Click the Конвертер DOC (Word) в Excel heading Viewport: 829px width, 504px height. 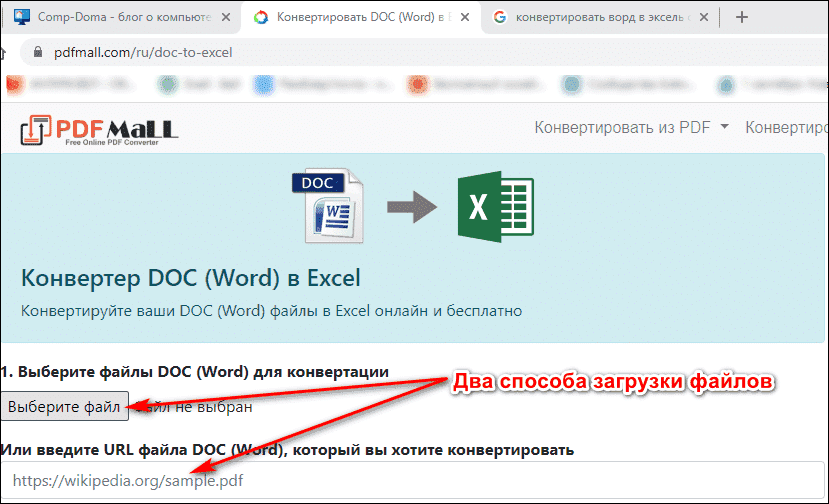pyautogui.click(x=190, y=278)
